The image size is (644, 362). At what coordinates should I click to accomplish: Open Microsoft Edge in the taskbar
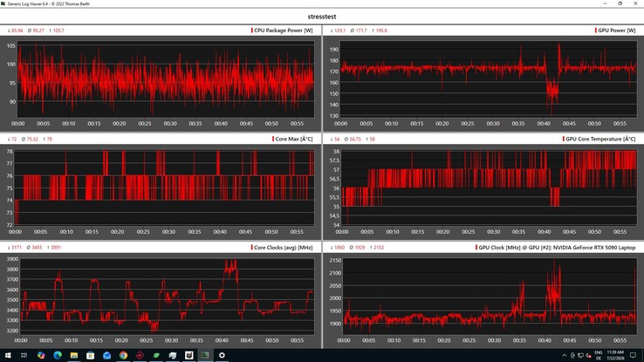point(58,355)
